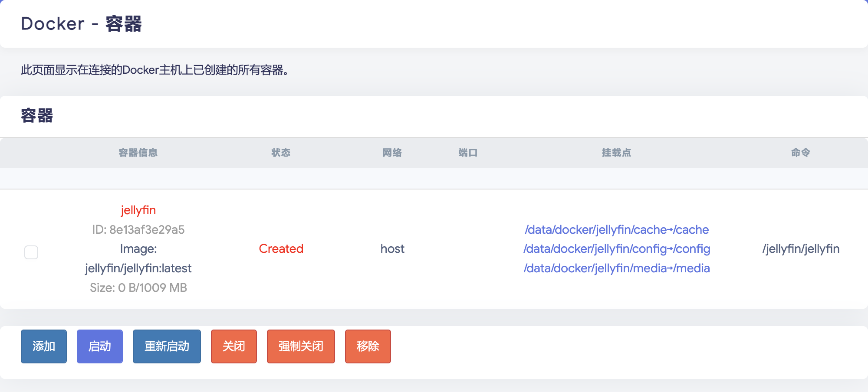The width and height of the screenshot is (868, 392).
Task: Click the 重新启动 (Restart) button
Action: click(x=167, y=346)
